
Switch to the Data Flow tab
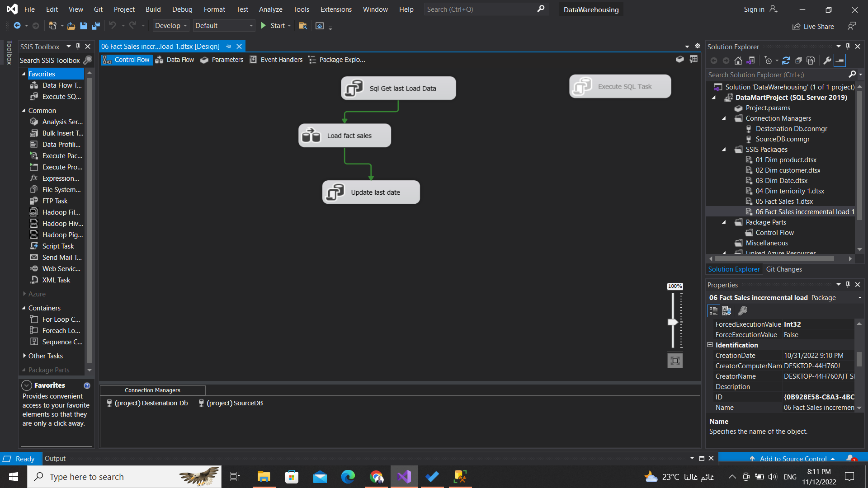tap(180, 59)
